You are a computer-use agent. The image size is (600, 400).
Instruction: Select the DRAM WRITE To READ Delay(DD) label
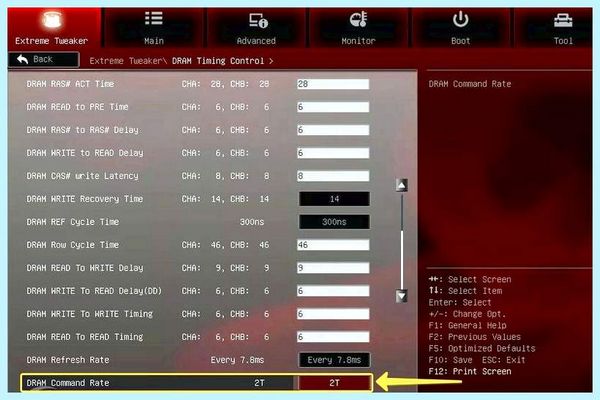coord(94,291)
